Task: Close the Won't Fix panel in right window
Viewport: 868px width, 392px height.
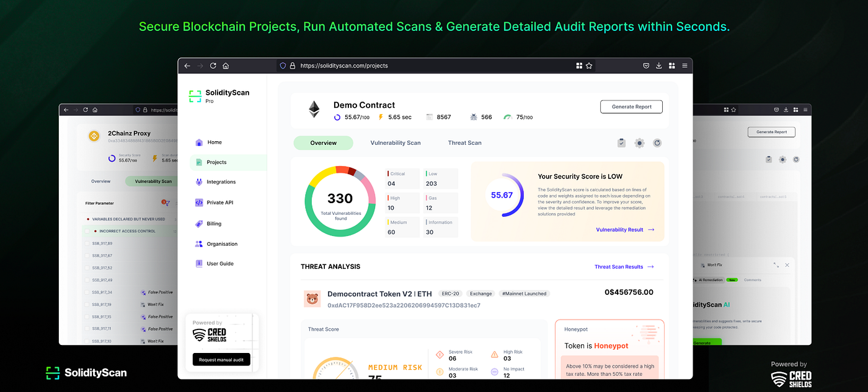Action: [x=787, y=265]
